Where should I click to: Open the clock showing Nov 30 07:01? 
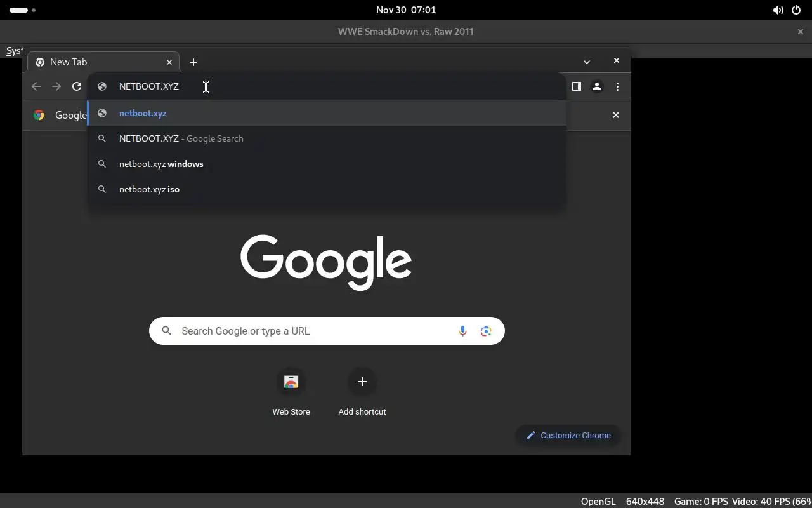406,10
